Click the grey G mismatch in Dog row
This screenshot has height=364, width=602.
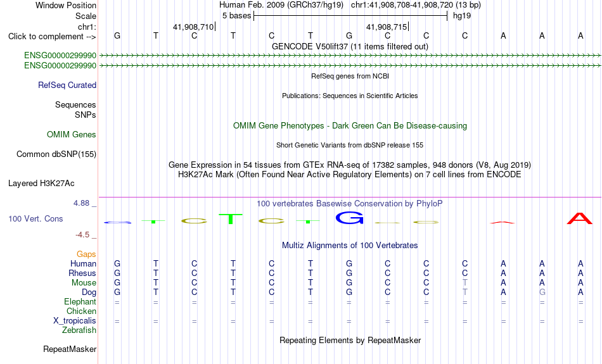(x=542, y=292)
